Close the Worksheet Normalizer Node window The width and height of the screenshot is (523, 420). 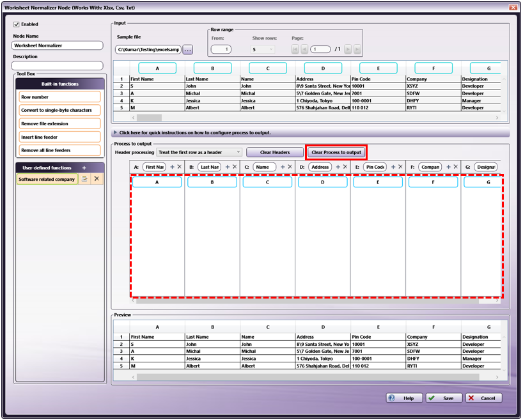click(513, 7)
